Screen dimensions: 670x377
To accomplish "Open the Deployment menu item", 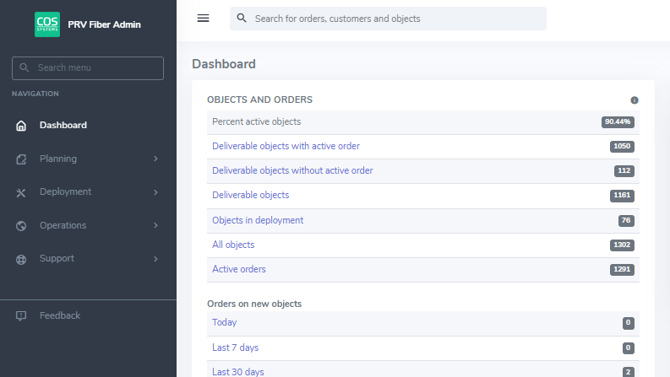I will [65, 192].
